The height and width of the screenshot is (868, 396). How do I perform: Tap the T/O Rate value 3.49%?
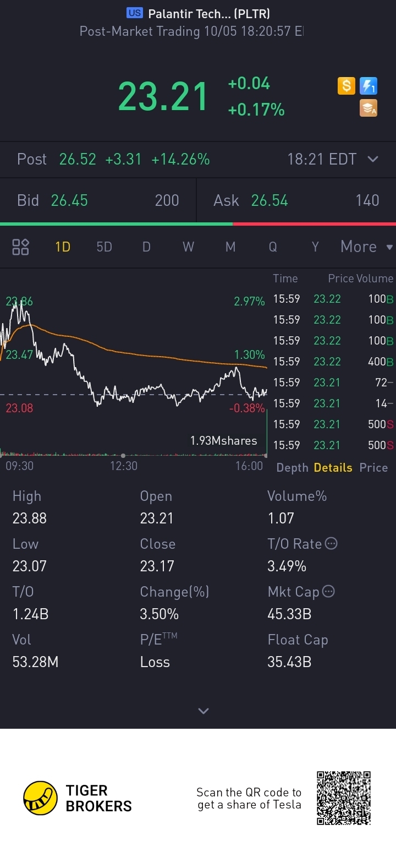tap(287, 566)
